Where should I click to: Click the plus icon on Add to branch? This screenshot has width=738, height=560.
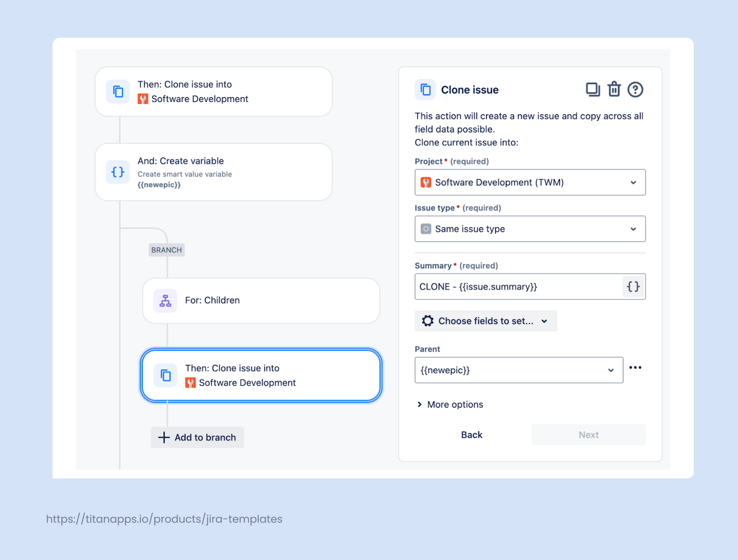[164, 437]
